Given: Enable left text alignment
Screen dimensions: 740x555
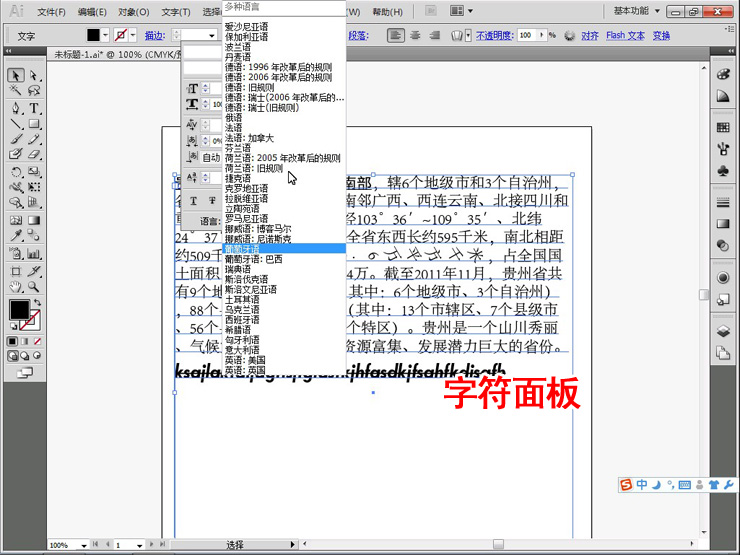Looking at the screenshot, I should [396, 35].
